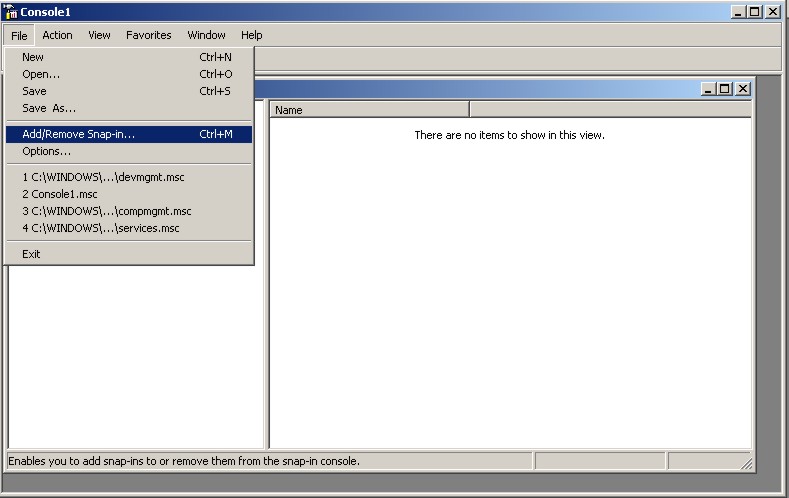789x498 pixels.
Task: Click Exit in the File menu
Action: point(32,254)
